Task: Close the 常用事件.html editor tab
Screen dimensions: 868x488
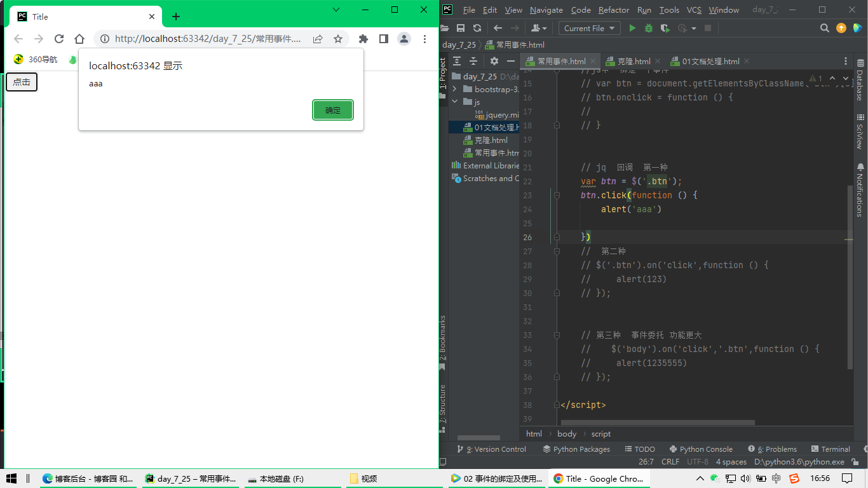Action: pos(593,61)
